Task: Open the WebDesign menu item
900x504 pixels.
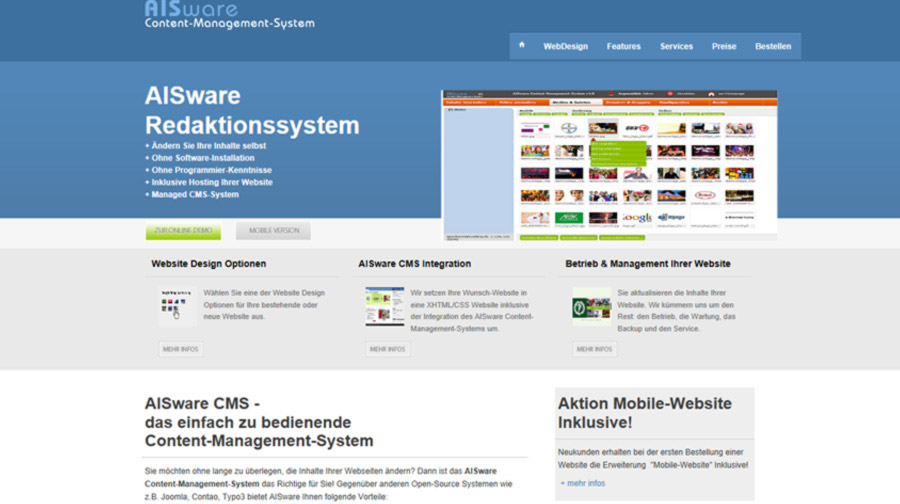Action: 565,46
